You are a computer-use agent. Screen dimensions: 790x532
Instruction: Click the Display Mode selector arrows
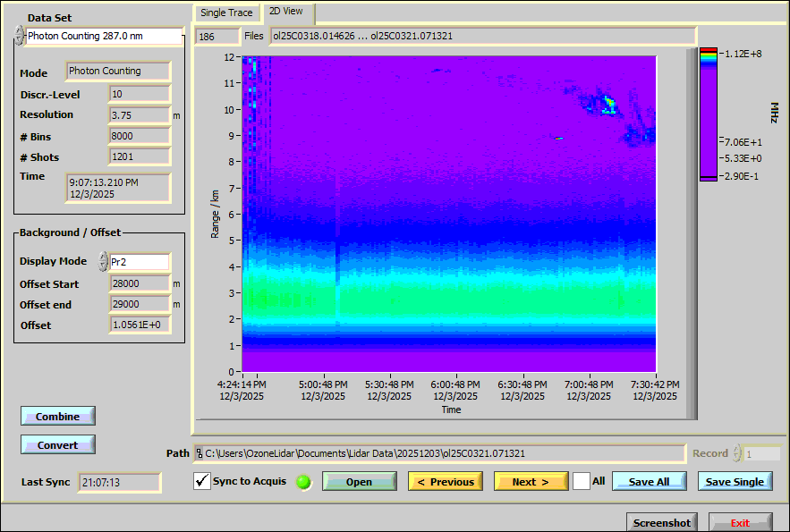click(103, 262)
